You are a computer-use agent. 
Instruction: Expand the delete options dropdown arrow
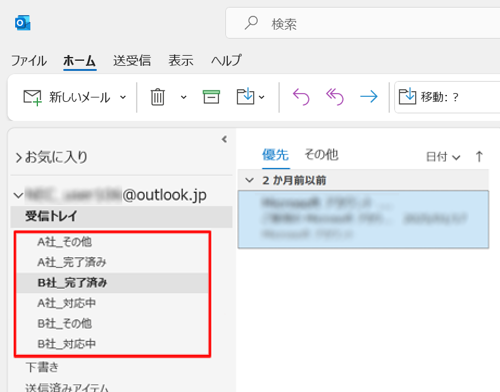tap(183, 97)
